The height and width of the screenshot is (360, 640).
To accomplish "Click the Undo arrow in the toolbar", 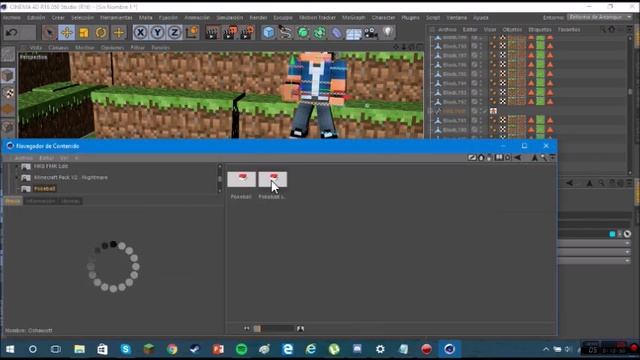I will coord(11,33).
